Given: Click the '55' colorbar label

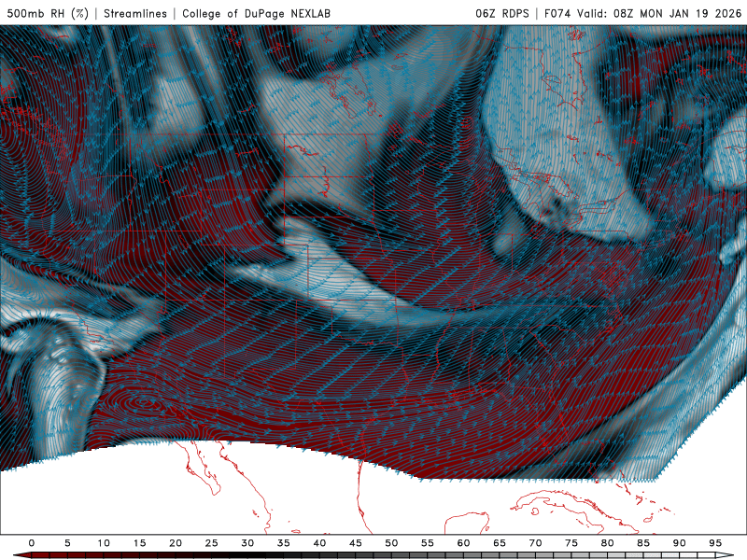Looking at the screenshot, I should [x=428, y=543].
